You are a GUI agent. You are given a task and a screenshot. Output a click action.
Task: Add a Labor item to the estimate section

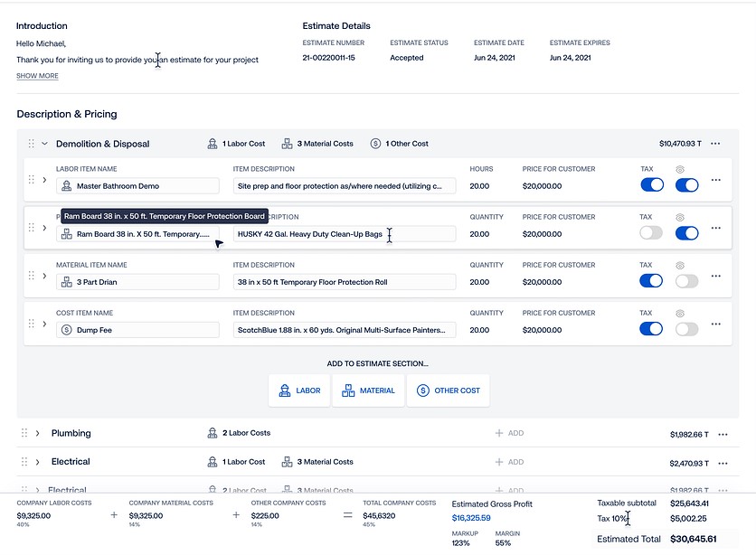tap(299, 390)
